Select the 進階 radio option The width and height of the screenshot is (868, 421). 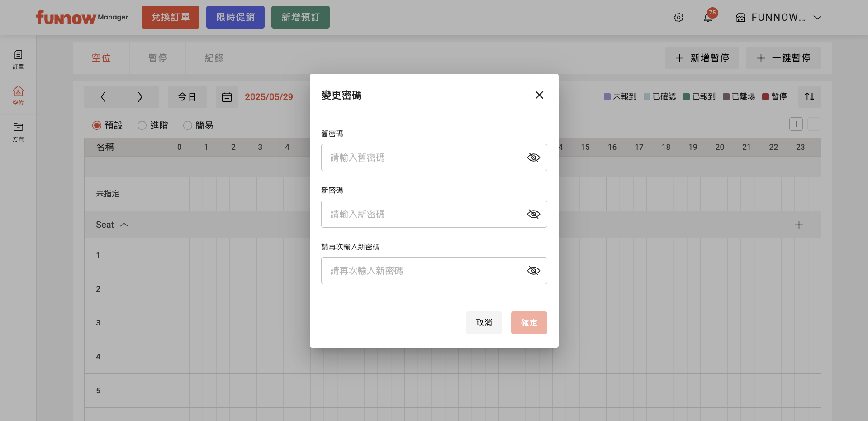click(x=142, y=125)
